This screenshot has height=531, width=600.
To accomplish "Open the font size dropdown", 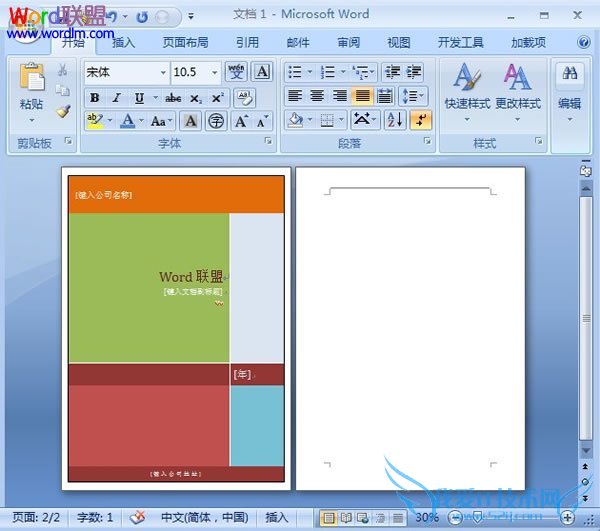I will coord(215,72).
